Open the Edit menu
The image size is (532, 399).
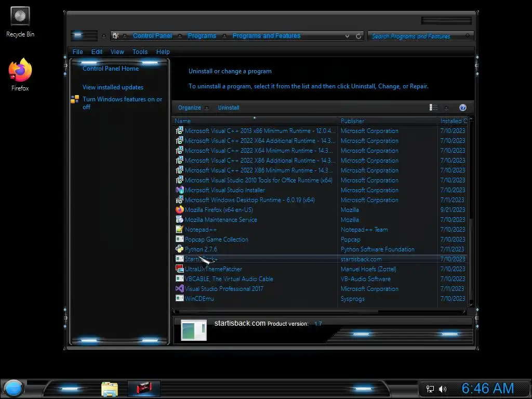97,51
